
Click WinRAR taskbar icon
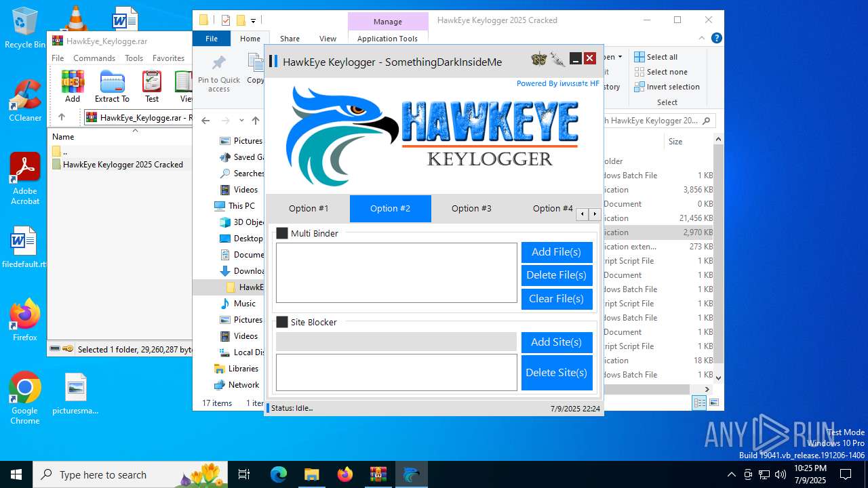coord(378,474)
